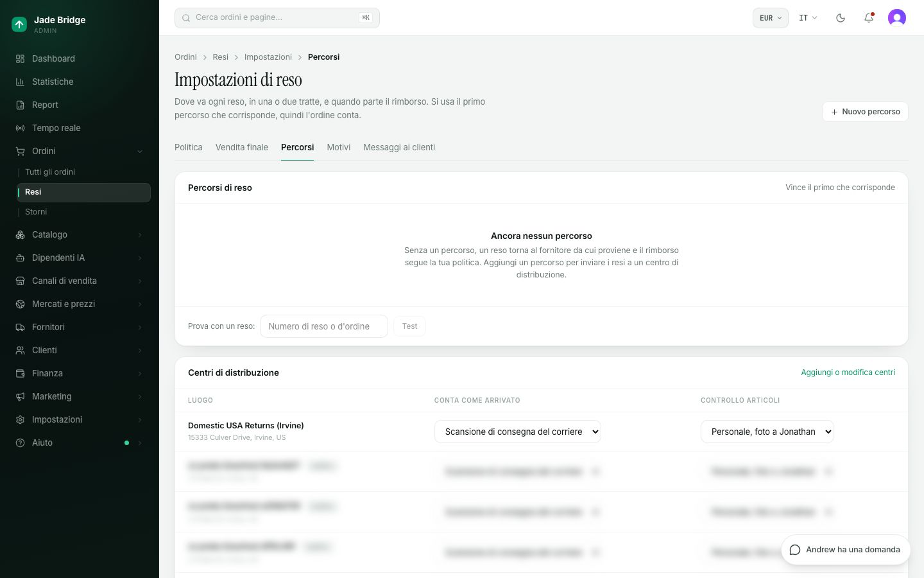Open 'Tutti gli ordini' in the sidebar
This screenshot has width=924, height=578.
tap(50, 172)
